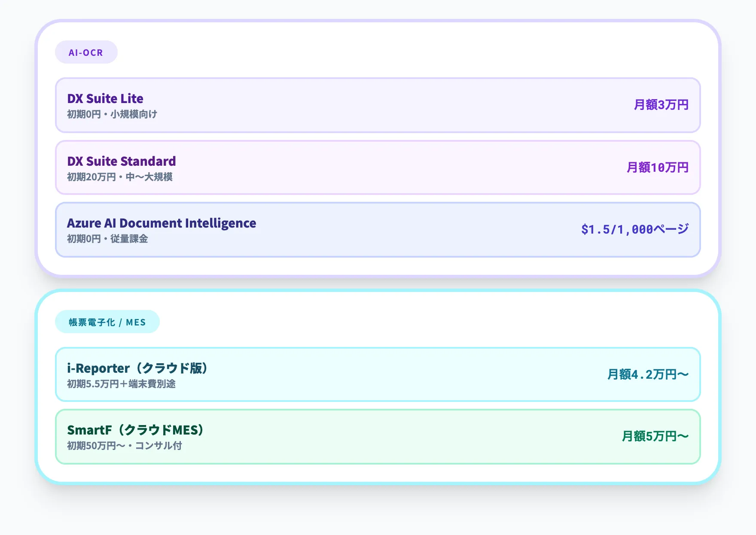The image size is (756, 535).
Task: Click the 初期50万円〜・コンサル付 description text
Action: click(x=125, y=446)
